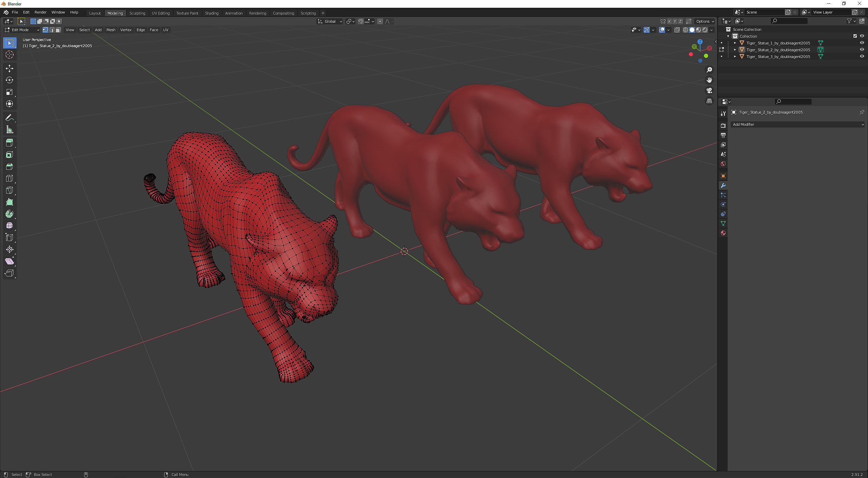Select the Move tool in toolbar
Screen dimensions: 868x478
point(9,68)
